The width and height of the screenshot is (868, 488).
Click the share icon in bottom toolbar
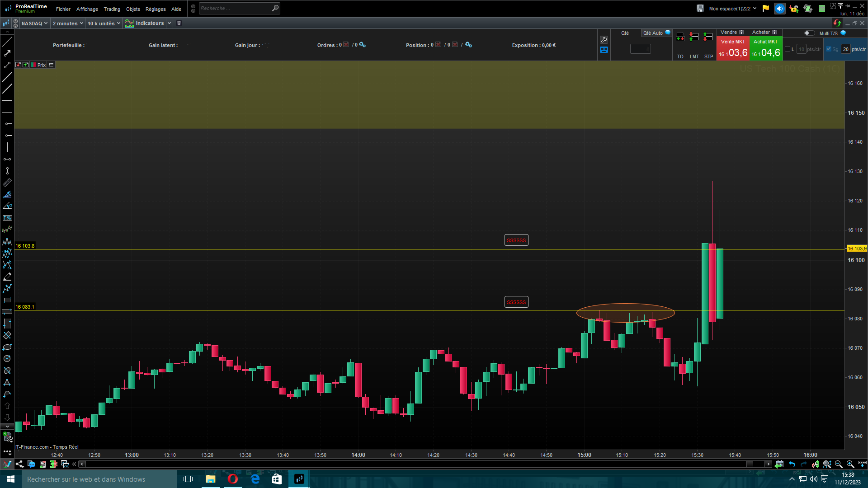tap(19, 464)
